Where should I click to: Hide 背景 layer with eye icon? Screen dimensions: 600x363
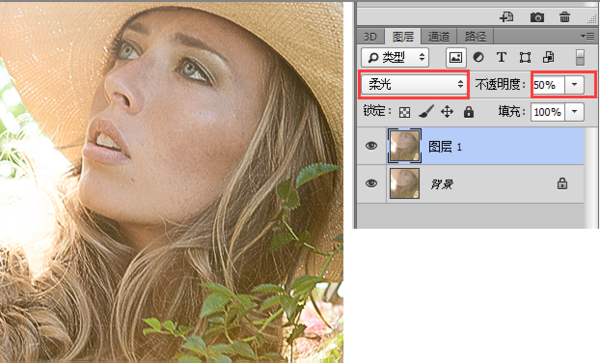(371, 184)
